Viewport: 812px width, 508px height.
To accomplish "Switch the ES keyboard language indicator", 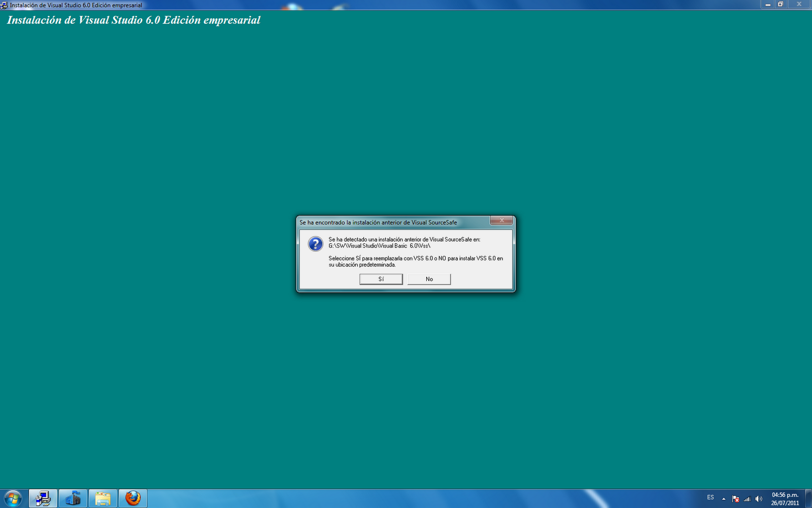I will click(709, 498).
